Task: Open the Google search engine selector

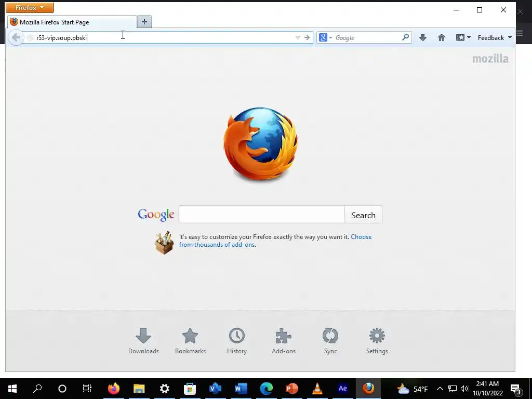Action: (x=325, y=37)
